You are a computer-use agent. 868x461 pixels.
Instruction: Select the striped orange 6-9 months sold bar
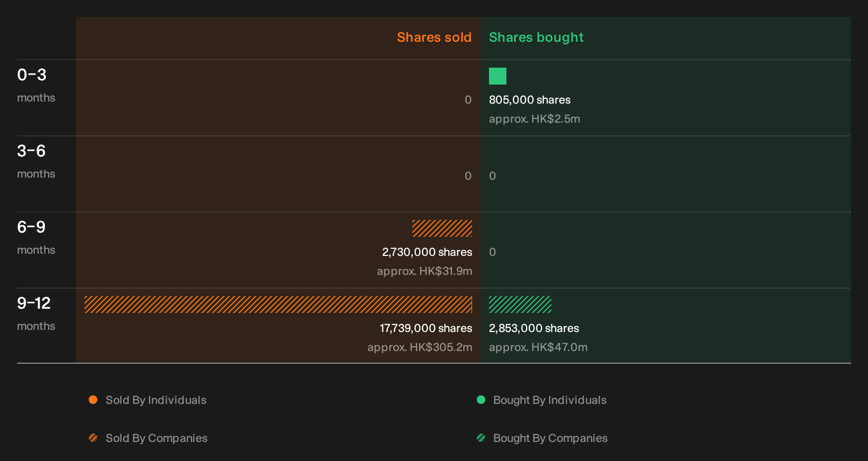click(x=442, y=228)
